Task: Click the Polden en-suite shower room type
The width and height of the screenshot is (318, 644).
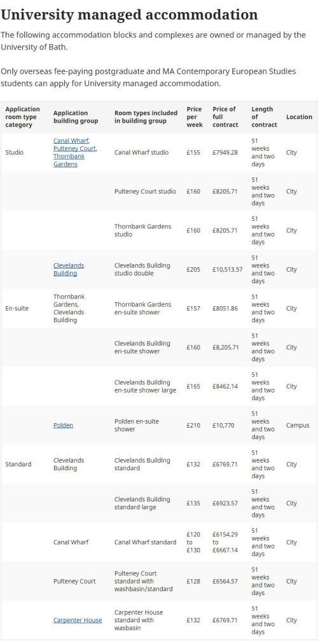Action: click(x=137, y=425)
